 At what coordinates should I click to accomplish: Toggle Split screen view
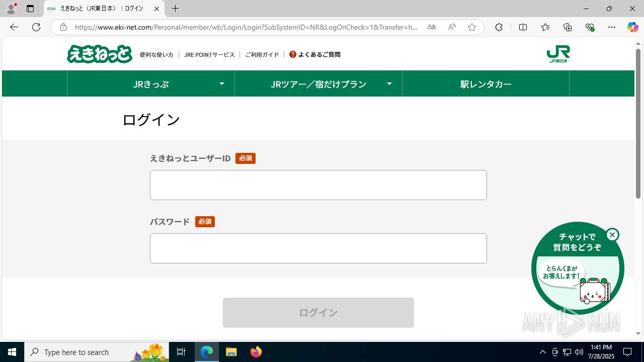pos(523,27)
